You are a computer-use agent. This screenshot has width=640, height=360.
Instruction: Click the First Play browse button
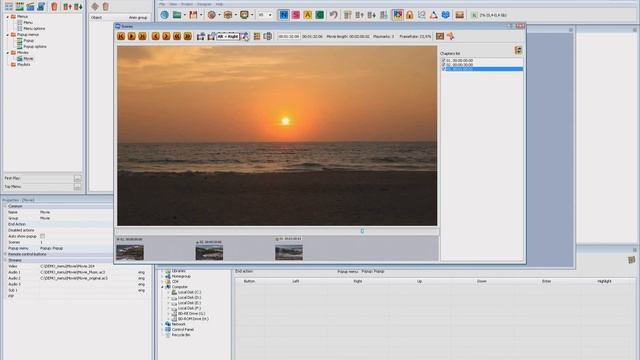77,178
